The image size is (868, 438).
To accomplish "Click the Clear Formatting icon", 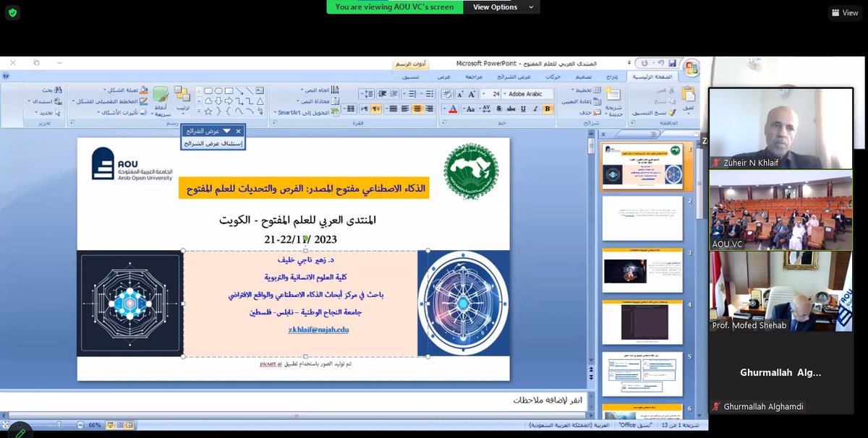I will (447, 94).
